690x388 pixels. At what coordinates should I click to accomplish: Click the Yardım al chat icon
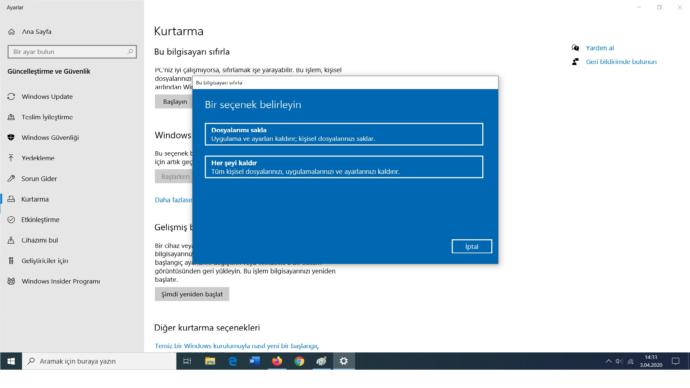click(x=575, y=48)
